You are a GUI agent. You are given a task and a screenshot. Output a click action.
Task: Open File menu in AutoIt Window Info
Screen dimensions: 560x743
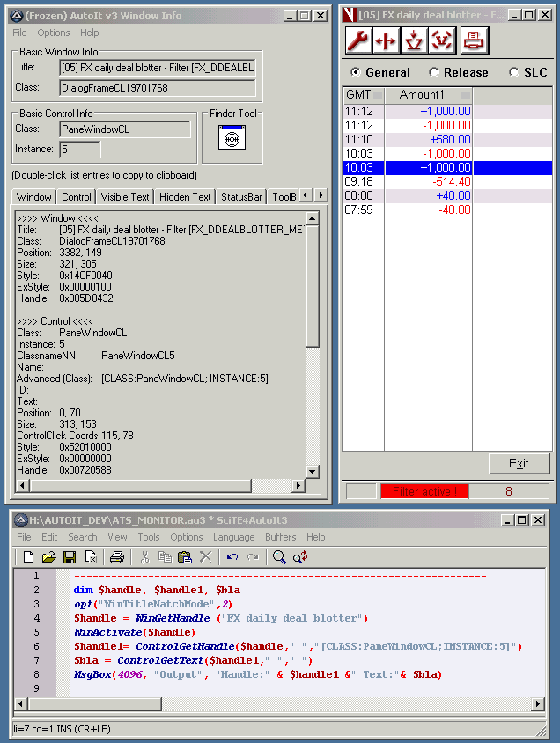(x=19, y=33)
